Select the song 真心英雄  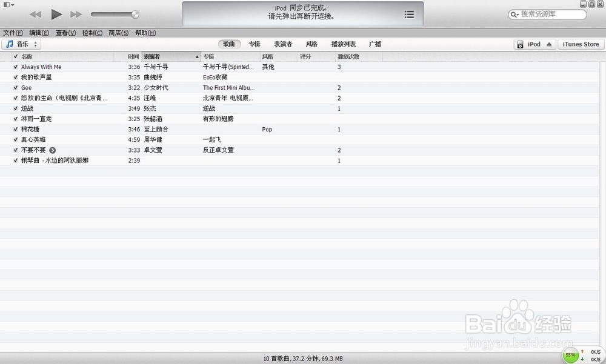coord(33,139)
